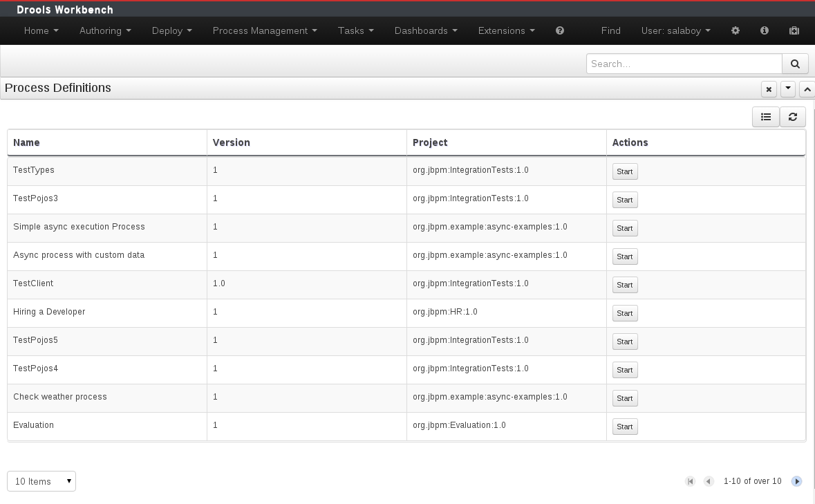Focus the Search input field
Image resolution: width=815 pixels, height=504 pixels.
tap(684, 64)
